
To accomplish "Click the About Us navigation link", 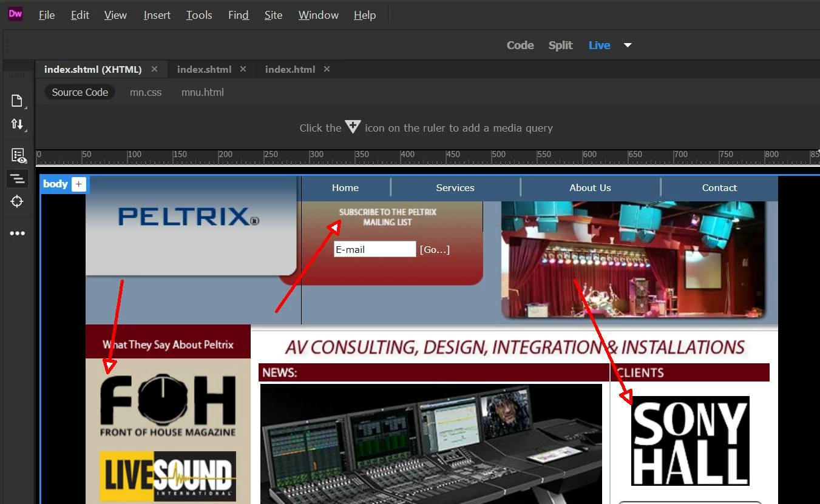I will coord(590,188).
